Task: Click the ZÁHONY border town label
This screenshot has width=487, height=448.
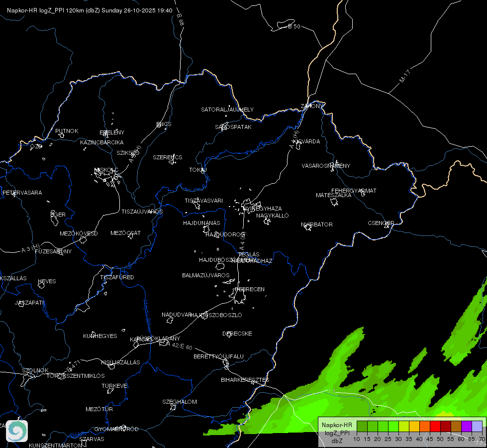Action: pyautogui.click(x=312, y=106)
